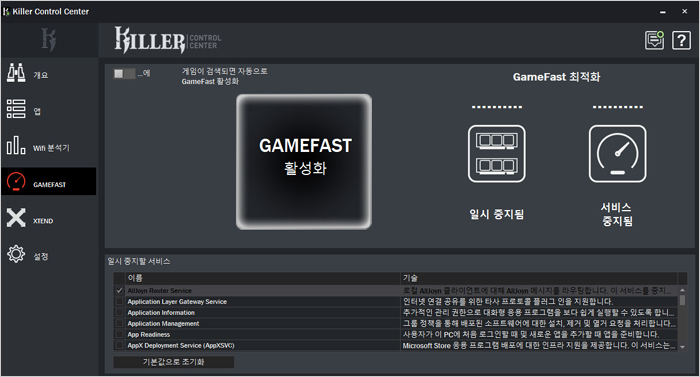This screenshot has width=700, height=377.
Task: Click the 일시 중지됨 label text
Action: [496, 214]
